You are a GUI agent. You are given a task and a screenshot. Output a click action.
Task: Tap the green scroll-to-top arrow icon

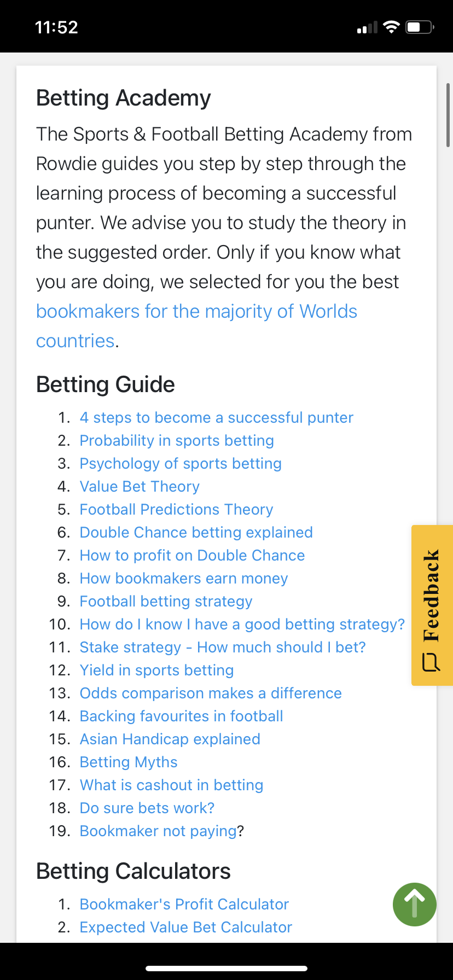pos(414,904)
